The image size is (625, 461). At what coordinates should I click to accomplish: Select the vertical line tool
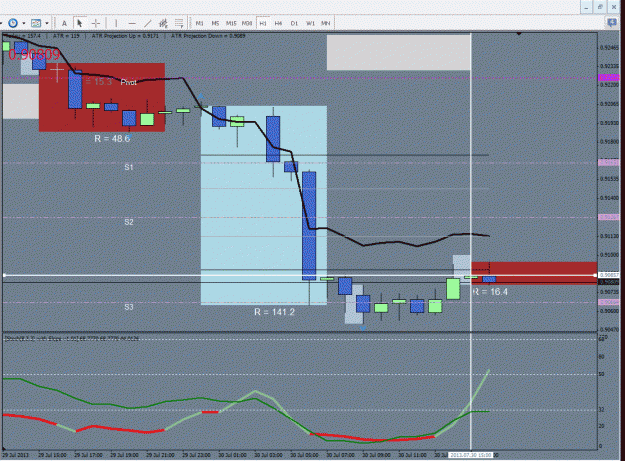tap(116, 24)
